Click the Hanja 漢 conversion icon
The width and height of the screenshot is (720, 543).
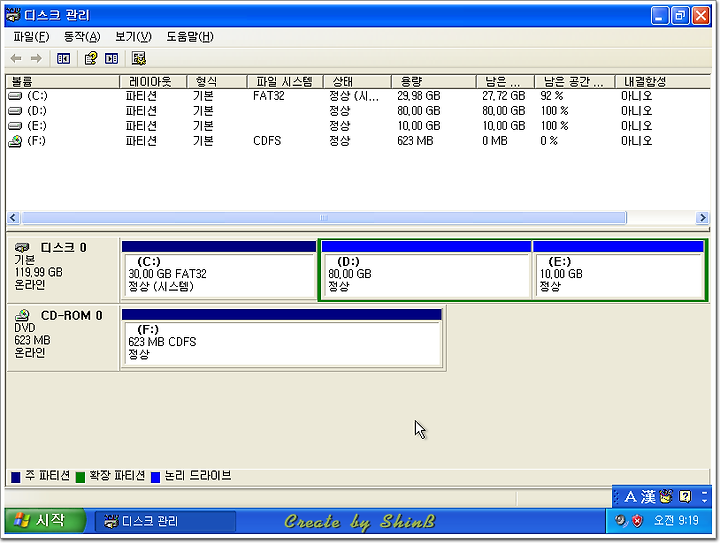(x=649, y=497)
